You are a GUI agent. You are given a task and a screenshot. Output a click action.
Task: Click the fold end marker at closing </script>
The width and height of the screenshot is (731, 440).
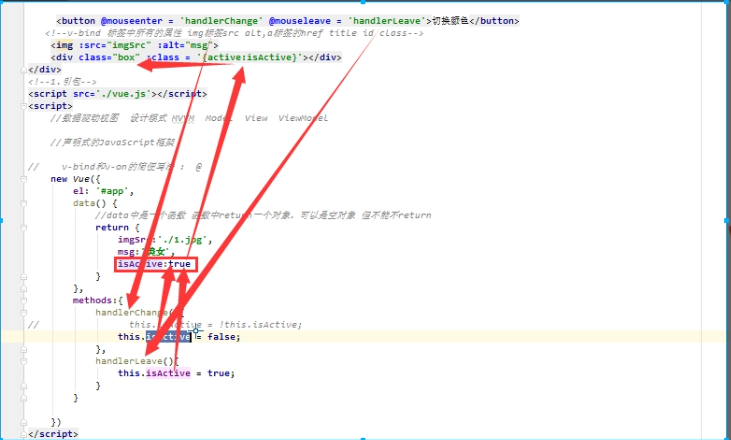[x=23, y=434]
